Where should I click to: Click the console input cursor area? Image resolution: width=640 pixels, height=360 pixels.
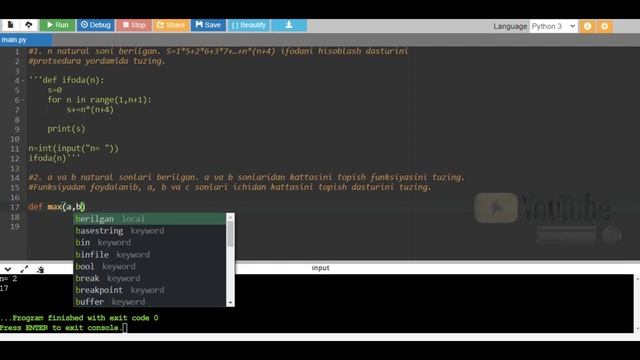click(125, 328)
